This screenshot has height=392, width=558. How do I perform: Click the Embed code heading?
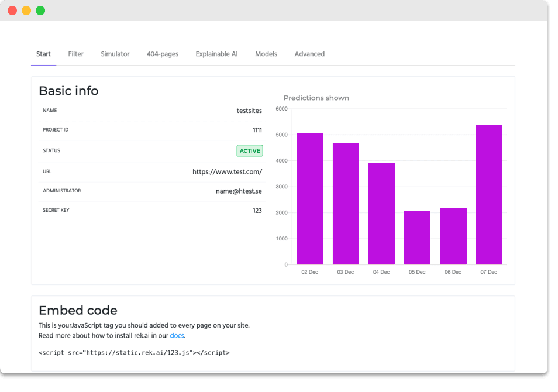point(78,311)
